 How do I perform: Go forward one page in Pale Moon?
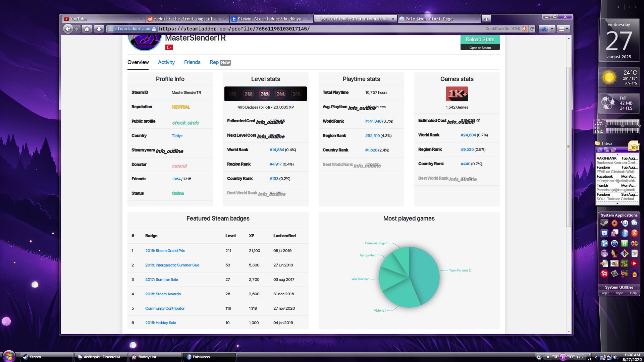[77, 29]
